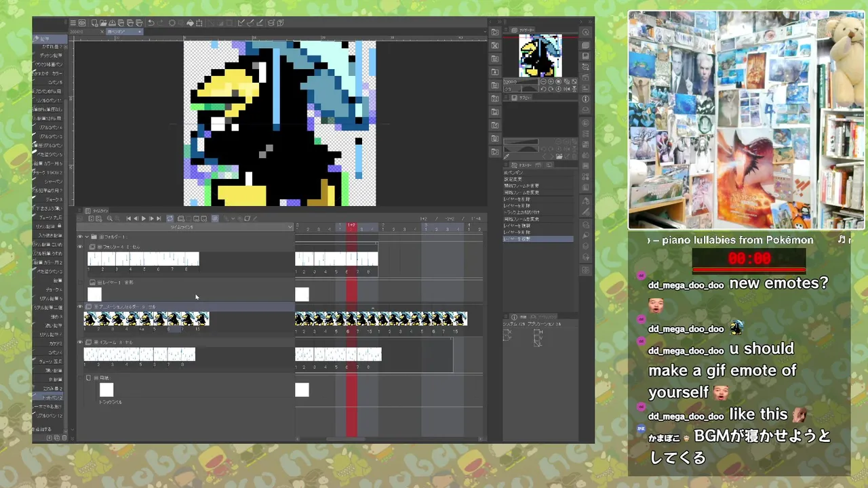Toggle the onion skin button in the timeline toolbar
The image size is (868, 488).
215,218
